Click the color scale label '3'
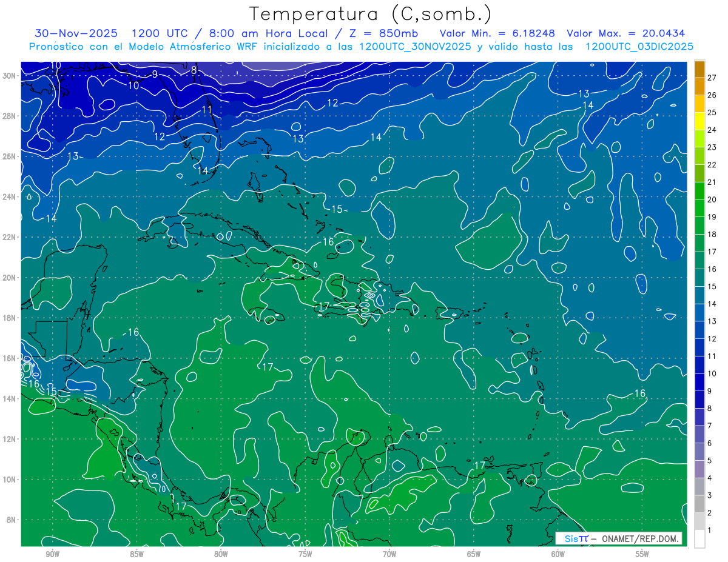 pos(710,495)
